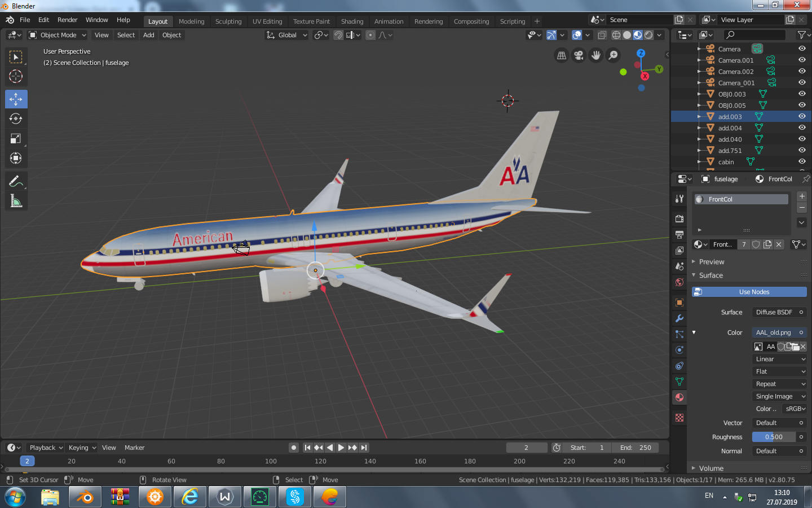Switch to UV Editing workspace tab
This screenshot has height=508, width=812.
[x=267, y=21]
